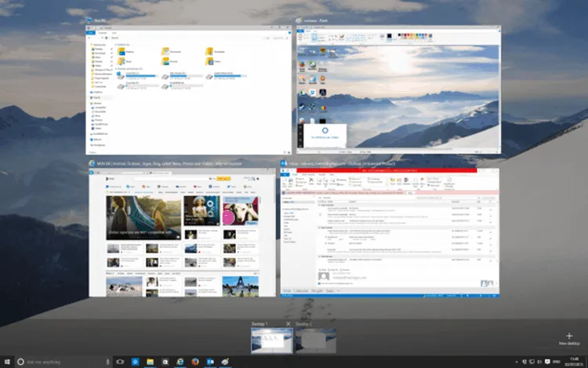
Task: Open the Paint taskbar icon
Action: pos(225,362)
